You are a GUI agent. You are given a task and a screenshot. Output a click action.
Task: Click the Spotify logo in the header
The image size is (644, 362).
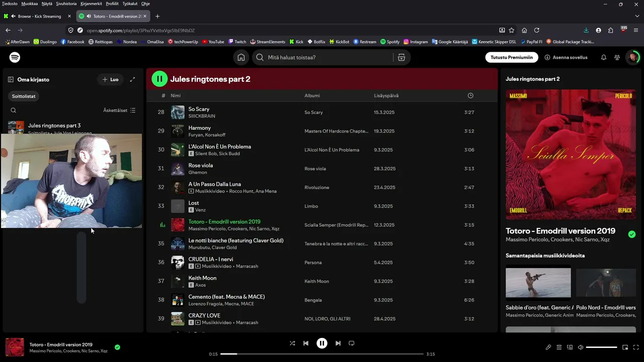(15, 57)
